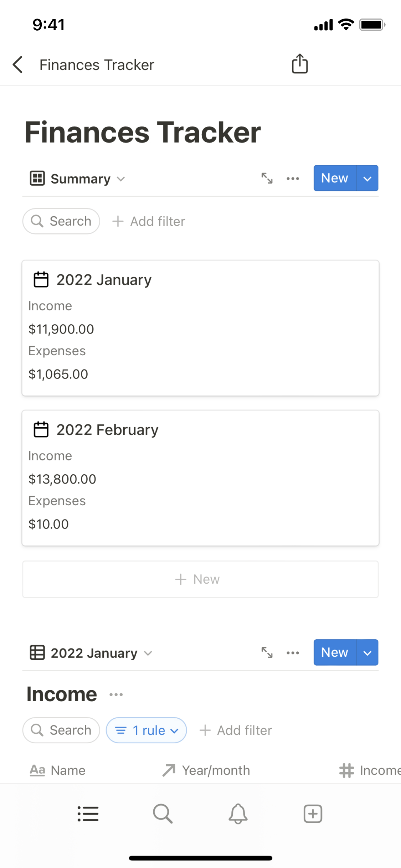This screenshot has height=868, width=401.
Task: Tap the Summary Search field
Action: pyautogui.click(x=61, y=221)
